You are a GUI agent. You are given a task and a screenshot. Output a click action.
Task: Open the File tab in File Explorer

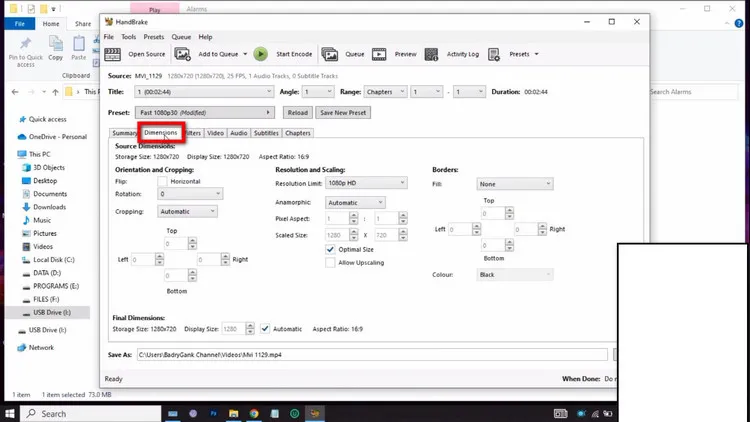pos(20,23)
